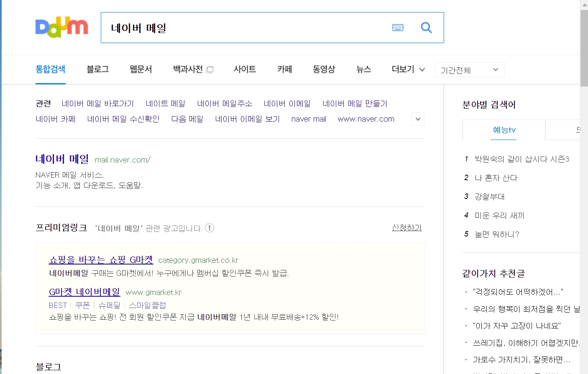588x374 pixels.
Task: Click the BEST sublink in the ad
Action: pyautogui.click(x=58, y=305)
